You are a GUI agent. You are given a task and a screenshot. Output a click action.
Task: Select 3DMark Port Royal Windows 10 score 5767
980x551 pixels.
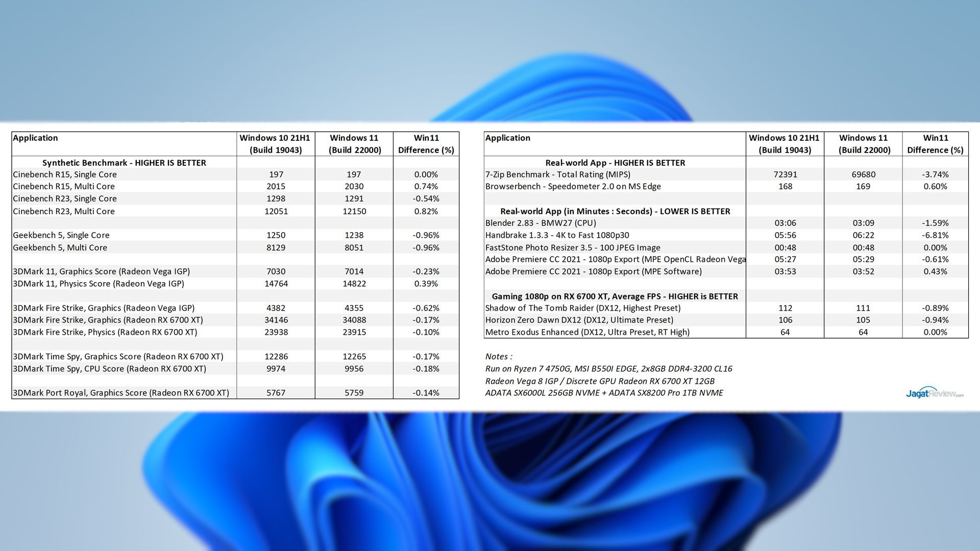[276, 393]
